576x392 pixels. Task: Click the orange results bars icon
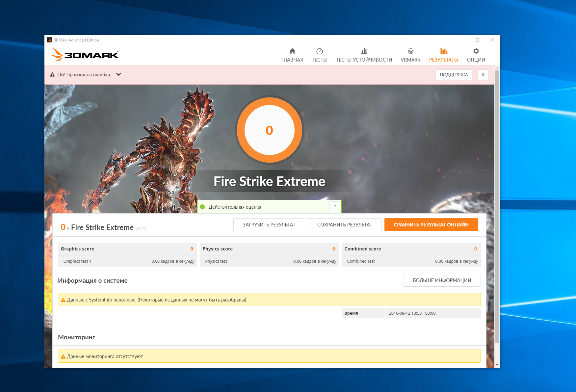click(x=444, y=51)
